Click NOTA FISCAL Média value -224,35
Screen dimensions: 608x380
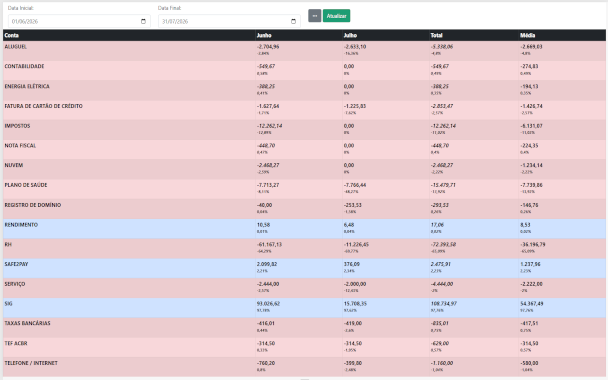click(x=529, y=145)
